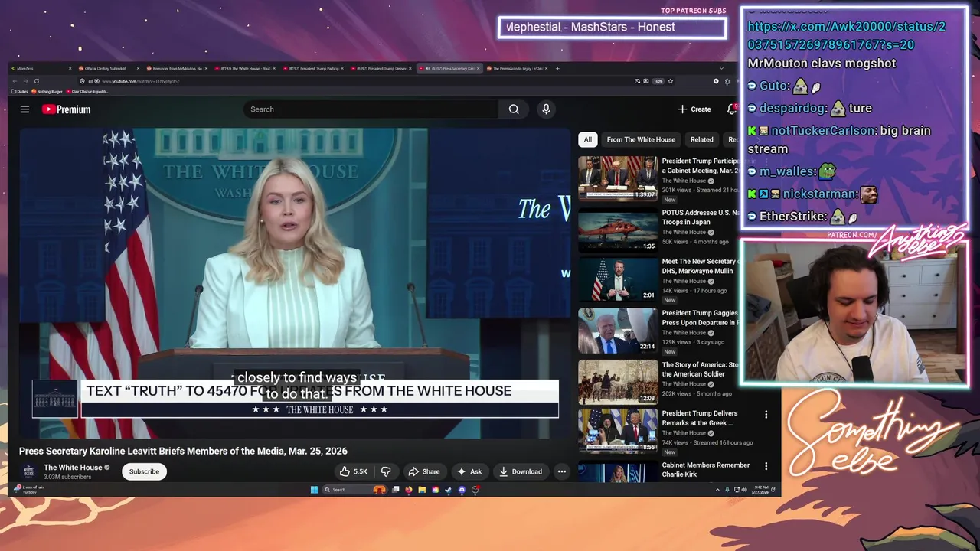Open the Ask AI button
Screen dimensions: 980x551
tap(469, 471)
